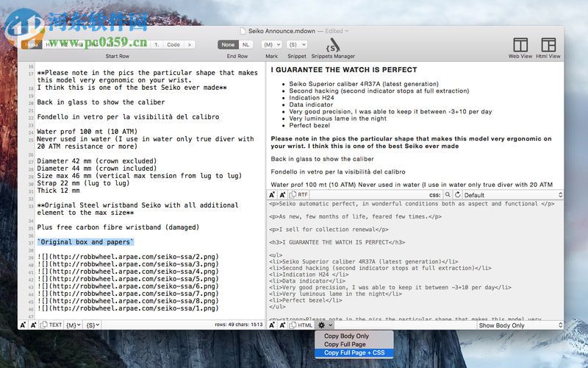Select None as the Start Row style
This screenshot has height=368, width=588.
[32, 45]
